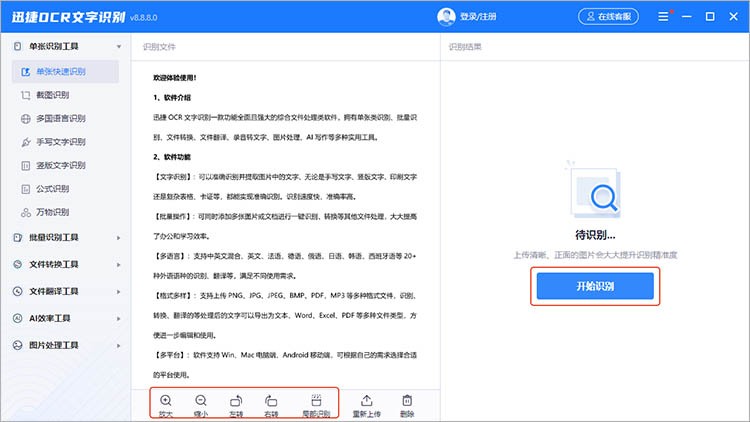Click the AI效率工具 section icon

click(x=18, y=318)
